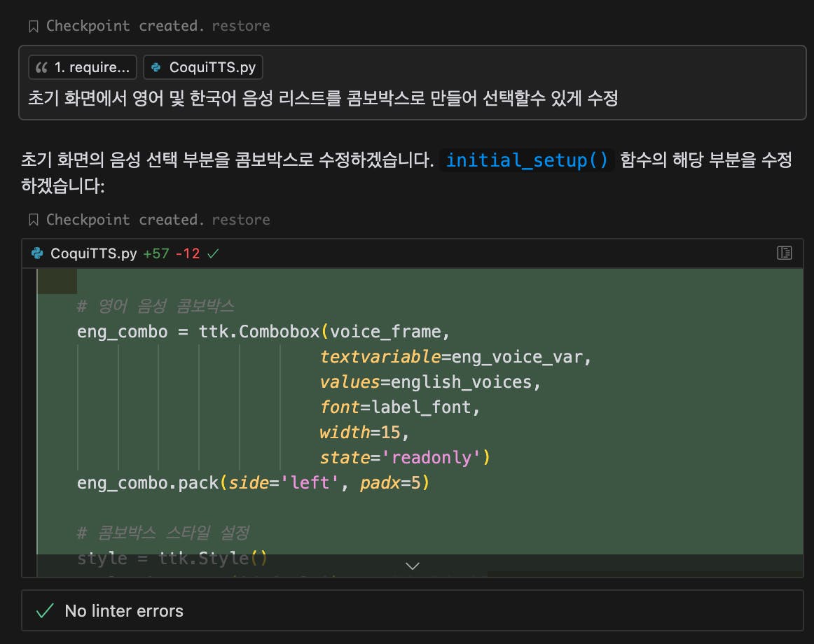Click the second checkpoint bookmark icon

(x=34, y=220)
